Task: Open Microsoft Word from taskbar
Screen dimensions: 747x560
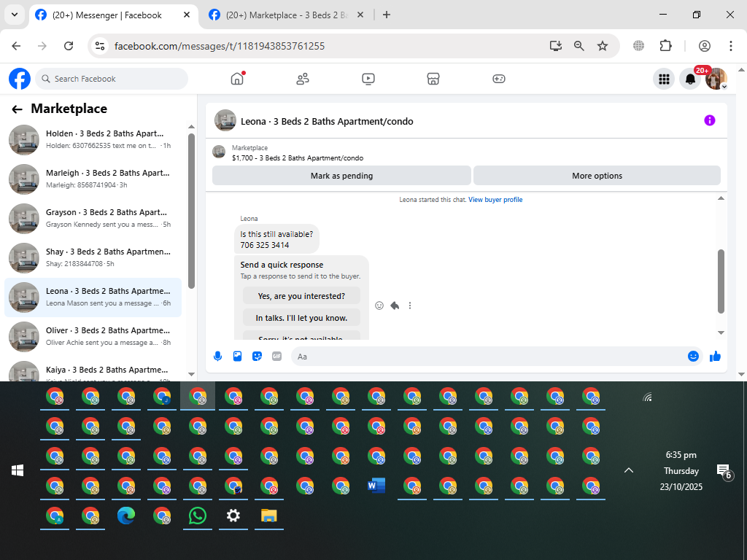Action: point(376,486)
